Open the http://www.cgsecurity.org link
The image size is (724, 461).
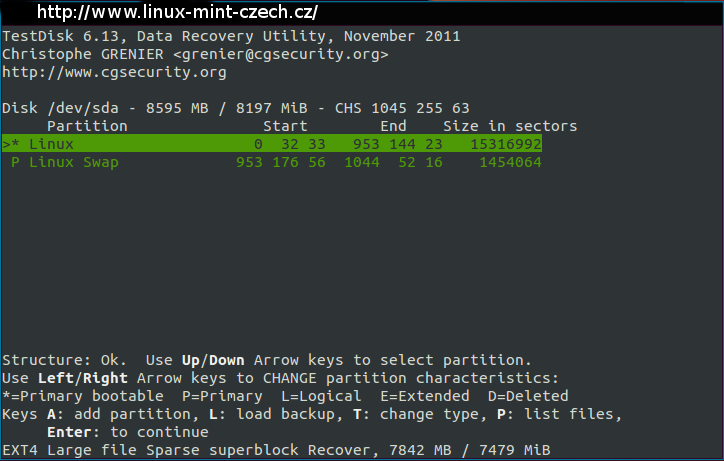click(x=114, y=73)
